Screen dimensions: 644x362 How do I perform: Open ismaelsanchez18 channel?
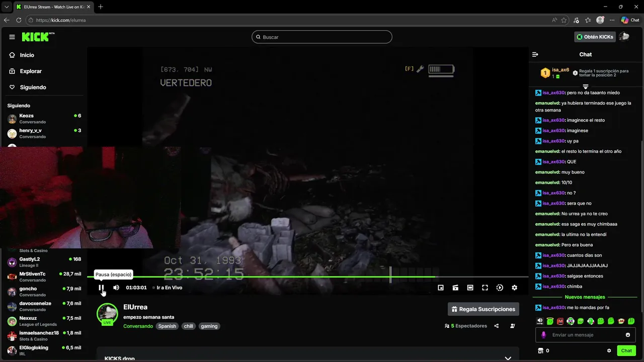(x=44, y=336)
